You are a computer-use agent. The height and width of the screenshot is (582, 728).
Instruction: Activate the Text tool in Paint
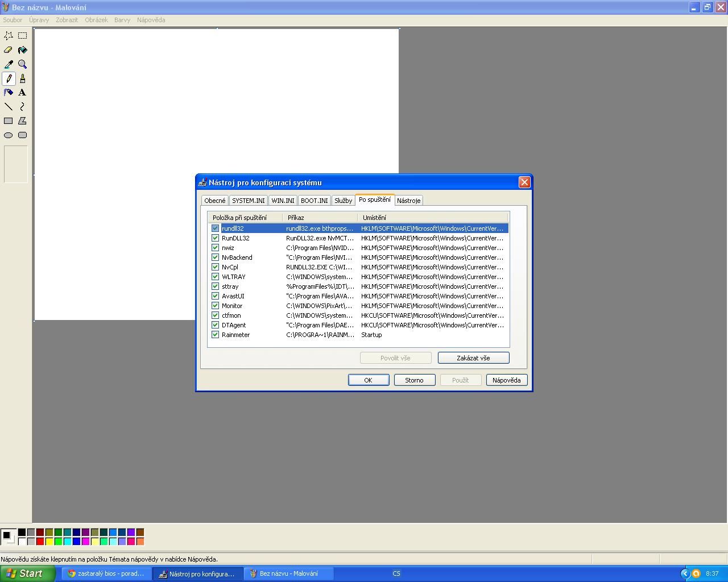[23, 93]
